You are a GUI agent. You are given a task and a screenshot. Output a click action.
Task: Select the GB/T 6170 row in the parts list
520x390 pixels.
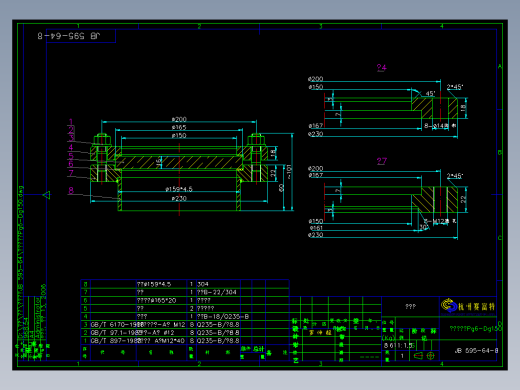point(185,324)
